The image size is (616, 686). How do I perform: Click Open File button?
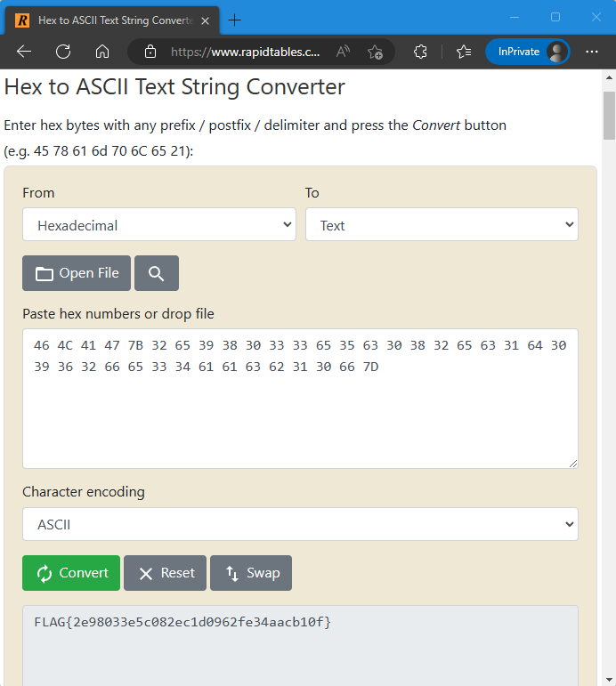coord(77,273)
